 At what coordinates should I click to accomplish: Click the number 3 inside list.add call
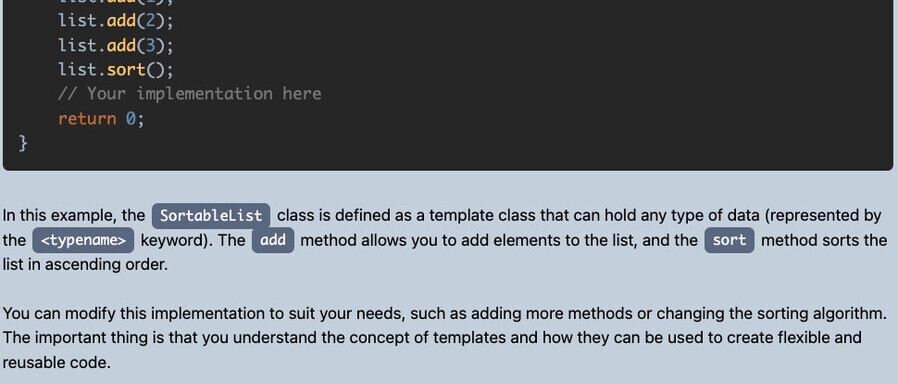(150, 45)
